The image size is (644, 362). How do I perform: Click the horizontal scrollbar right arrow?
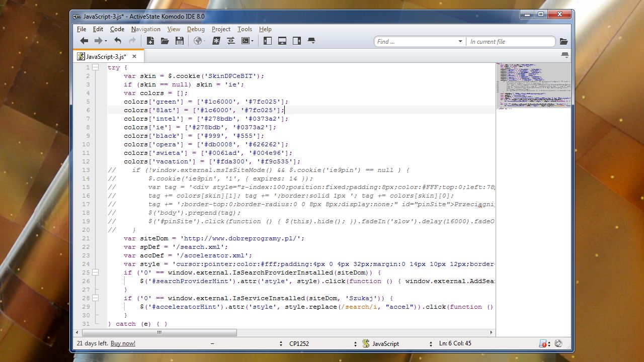pyautogui.click(x=492, y=333)
